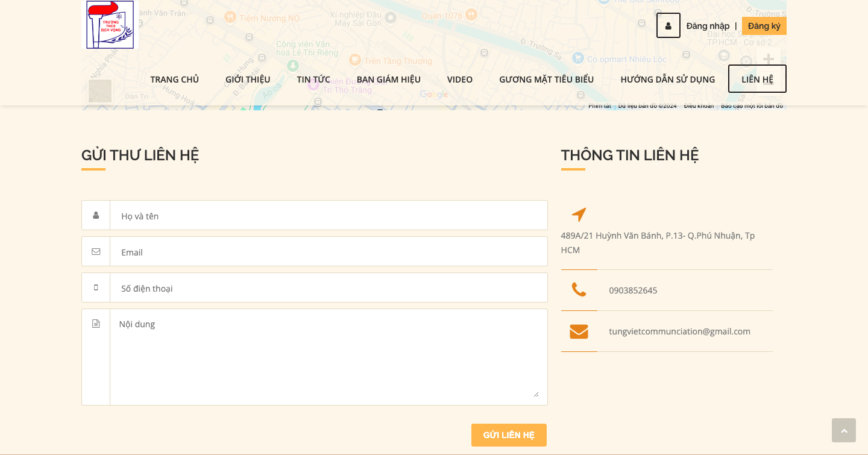Click the user profile icon
This screenshot has height=455, width=868.
tap(668, 26)
